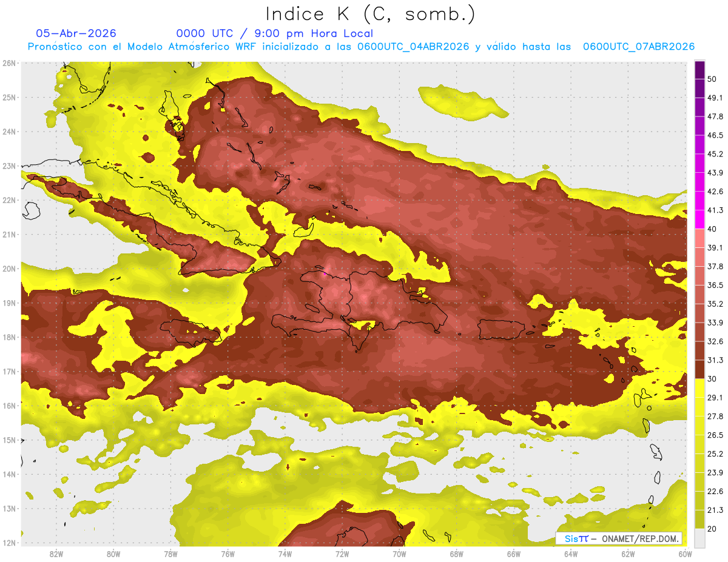Click the 26N latitude axis label
Viewport: 728px width, 562px height.
(x=9, y=63)
